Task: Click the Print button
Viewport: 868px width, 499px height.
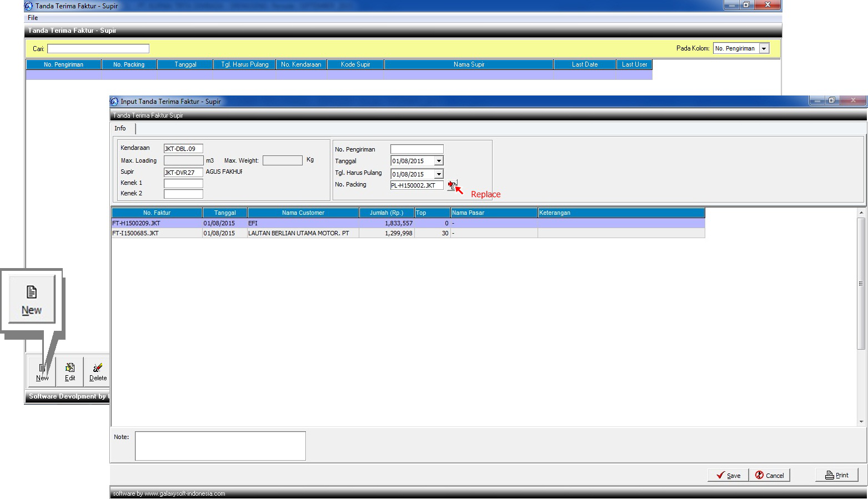Action: 836,475
